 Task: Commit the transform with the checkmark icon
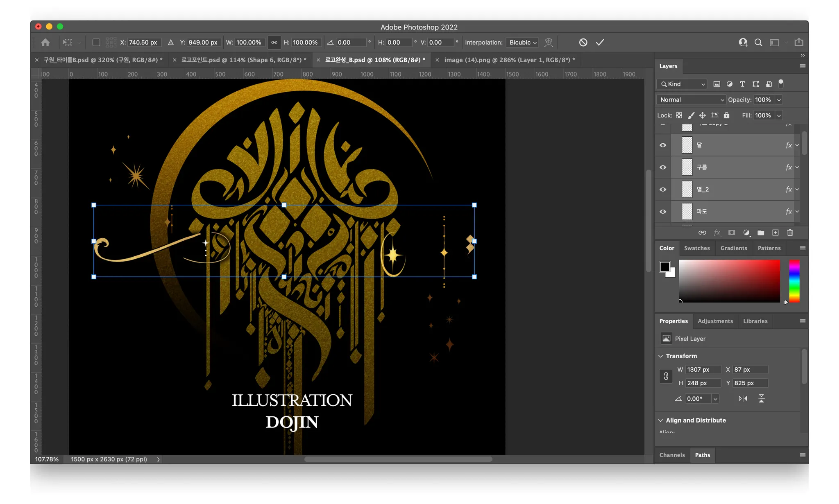[600, 42]
